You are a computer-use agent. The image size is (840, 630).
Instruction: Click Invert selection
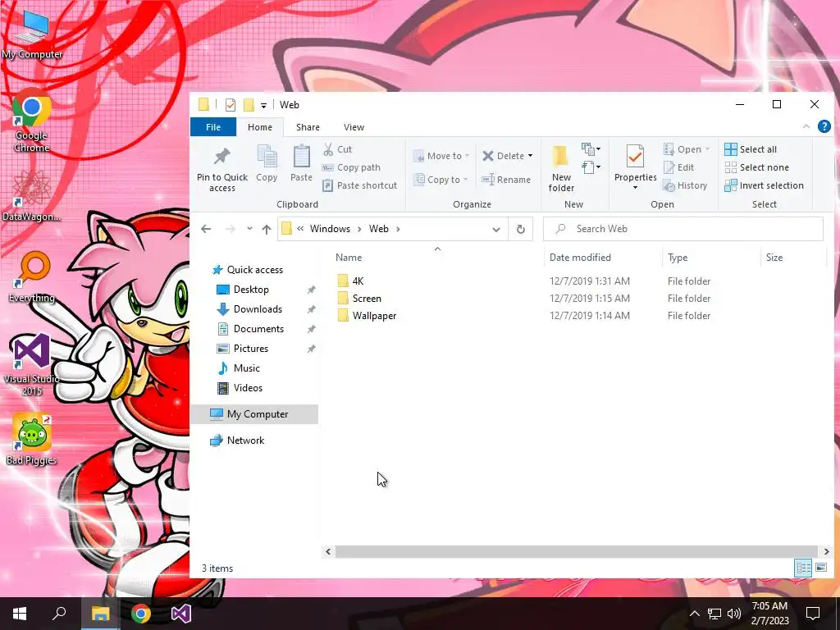[x=764, y=185]
